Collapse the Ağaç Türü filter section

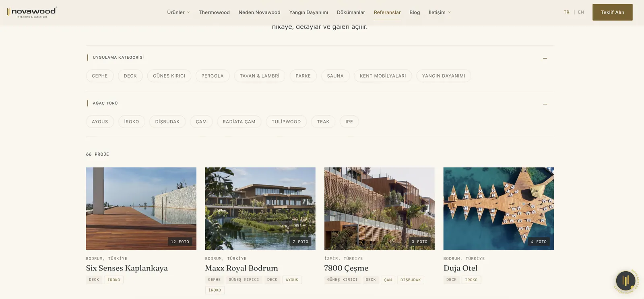point(545,104)
